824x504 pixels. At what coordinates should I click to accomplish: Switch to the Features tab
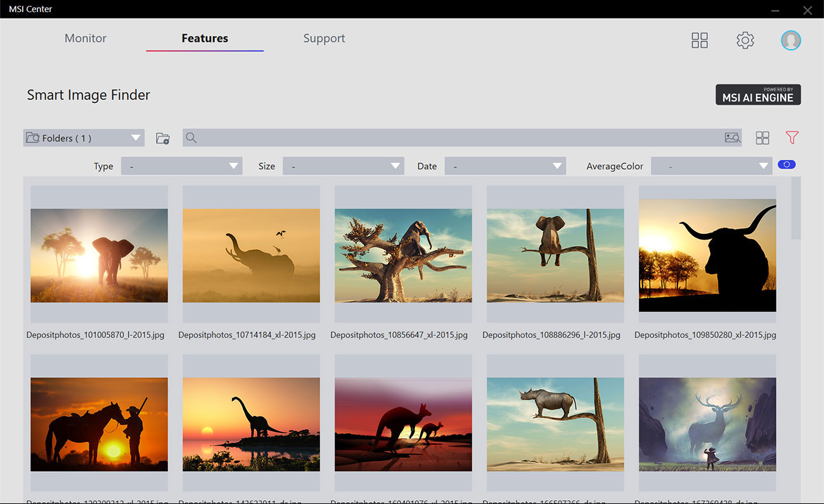(x=205, y=38)
